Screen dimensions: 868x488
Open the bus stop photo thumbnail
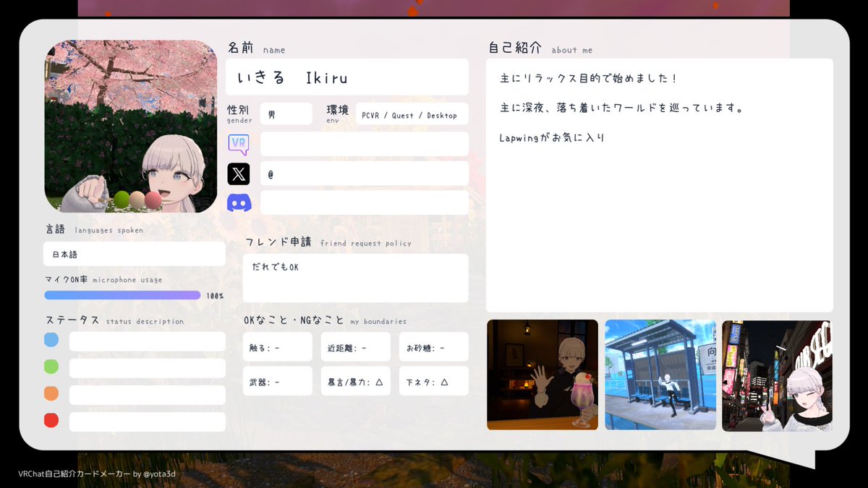click(660, 374)
